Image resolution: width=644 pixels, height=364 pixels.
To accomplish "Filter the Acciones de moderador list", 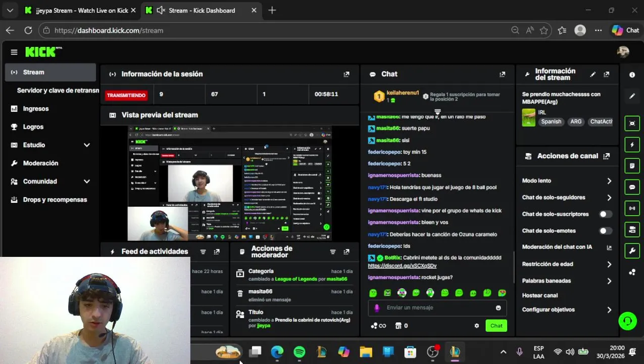I will pyautogui.click(x=333, y=252).
